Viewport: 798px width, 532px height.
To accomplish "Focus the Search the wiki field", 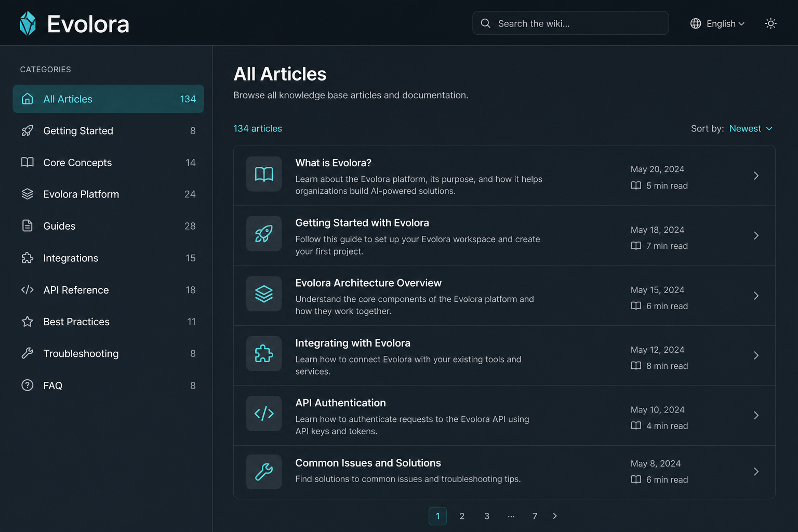I will click(570, 23).
